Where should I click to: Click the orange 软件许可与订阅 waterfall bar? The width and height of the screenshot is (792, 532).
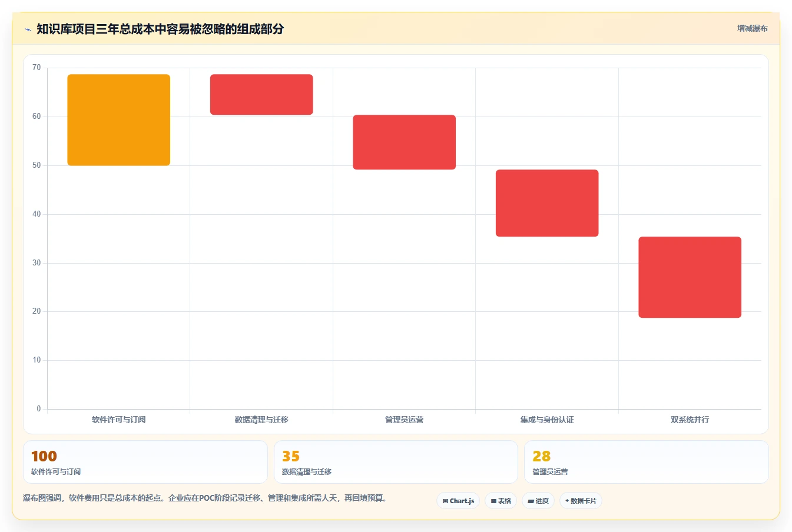click(x=119, y=120)
